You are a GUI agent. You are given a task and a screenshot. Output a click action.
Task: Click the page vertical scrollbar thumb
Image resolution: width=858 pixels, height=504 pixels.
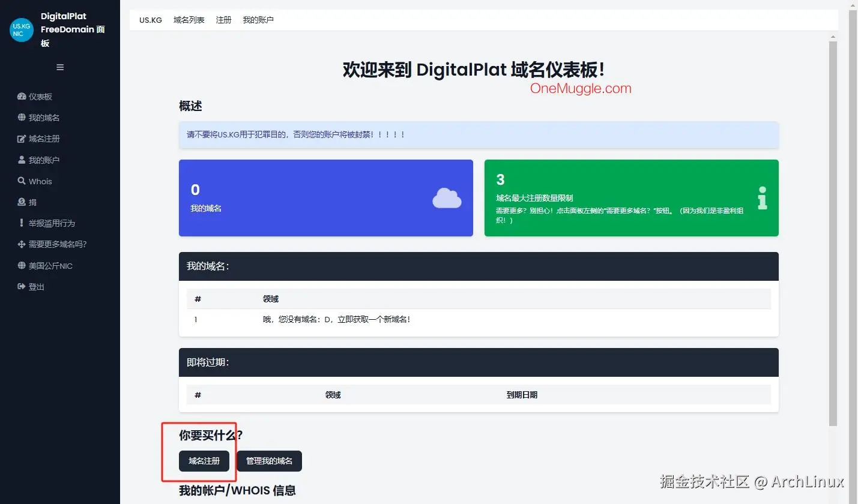[x=833, y=234]
